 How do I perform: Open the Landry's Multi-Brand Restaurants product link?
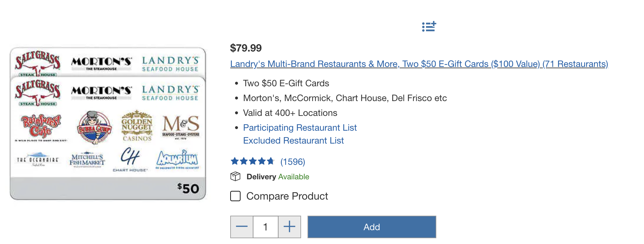(x=419, y=64)
